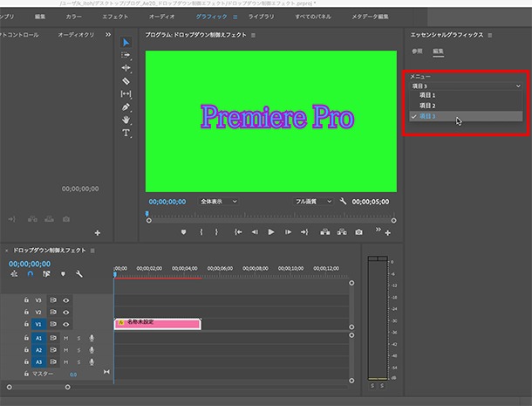Toggle V2 track output eye
The image size is (532, 406).
click(65, 313)
